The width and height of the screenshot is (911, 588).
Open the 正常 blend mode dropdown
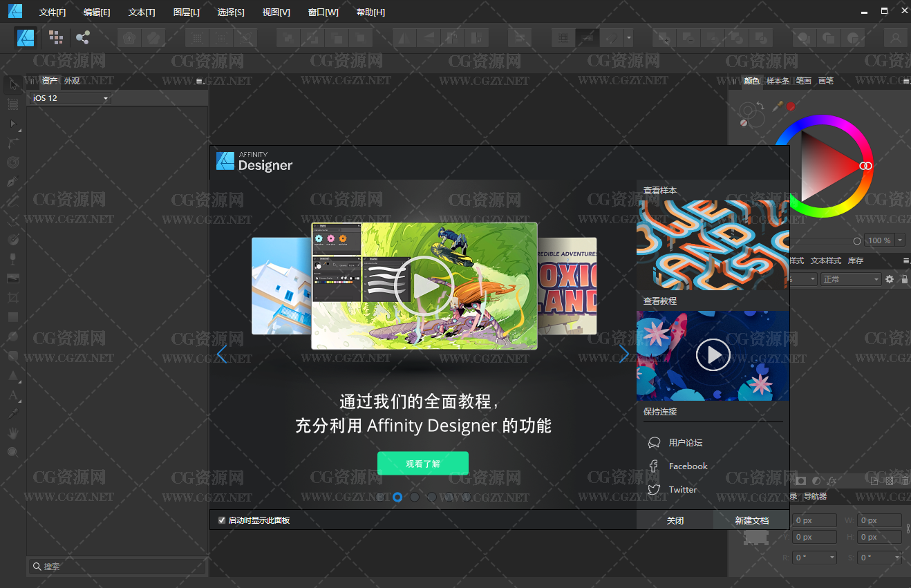[x=850, y=279]
